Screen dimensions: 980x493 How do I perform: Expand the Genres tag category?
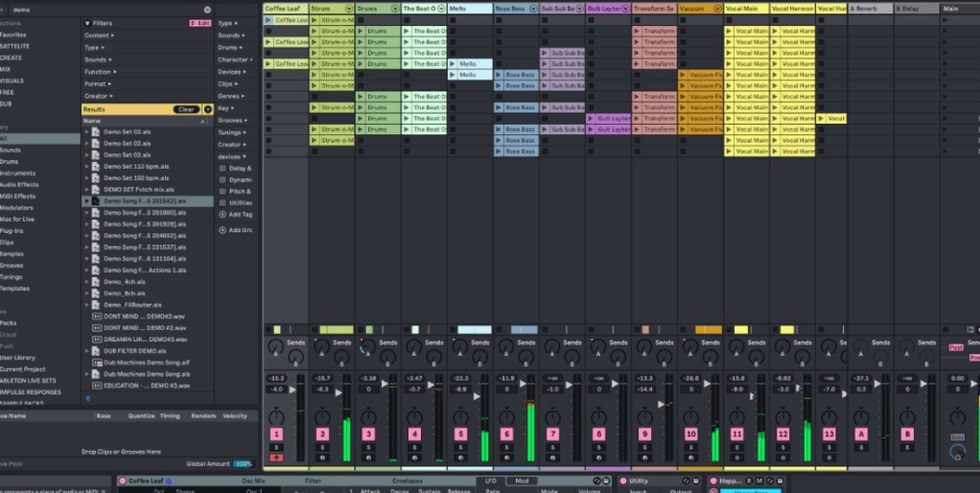(x=230, y=96)
